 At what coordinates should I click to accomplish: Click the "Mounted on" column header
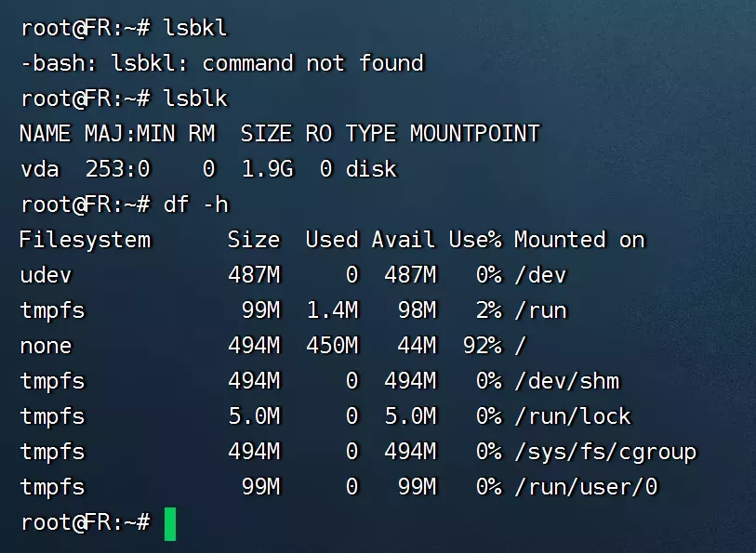[x=578, y=240]
